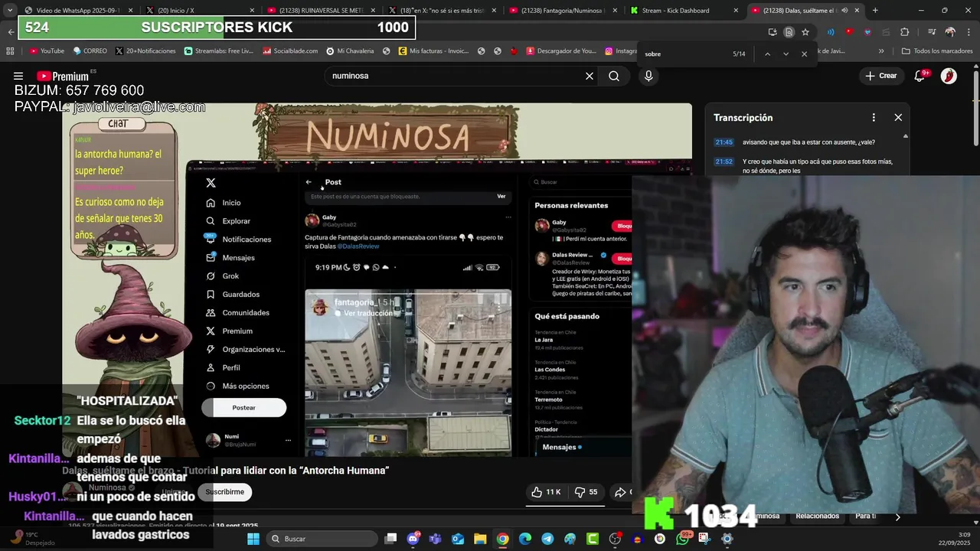Like the video with 11 K thumbs up
980x551 pixels.
tap(547, 492)
